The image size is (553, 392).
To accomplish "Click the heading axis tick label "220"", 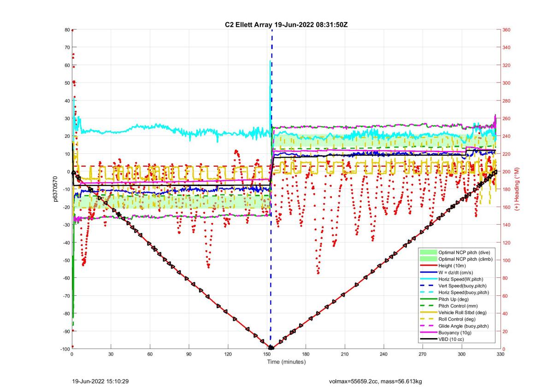I will (x=507, y=154).
